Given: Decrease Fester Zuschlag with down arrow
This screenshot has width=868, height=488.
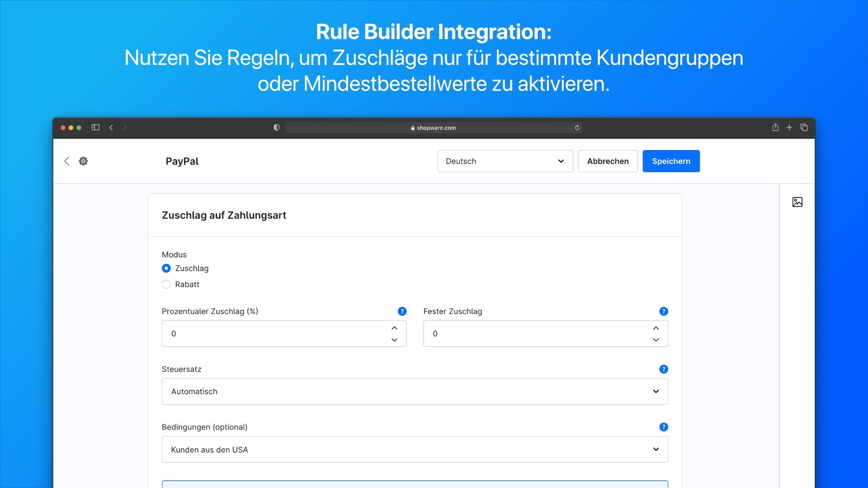Looking at the screenshot, I should pyautogui.click(x=656, y=340).
